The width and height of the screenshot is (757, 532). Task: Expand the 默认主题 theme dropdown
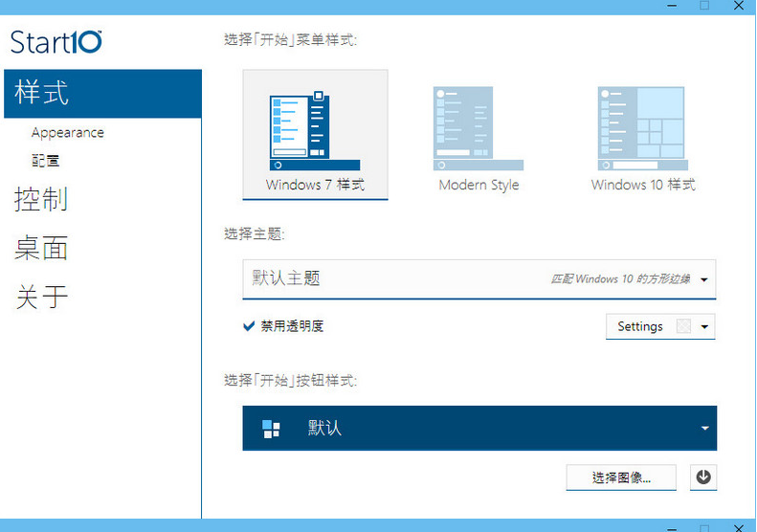coord(479,279)
